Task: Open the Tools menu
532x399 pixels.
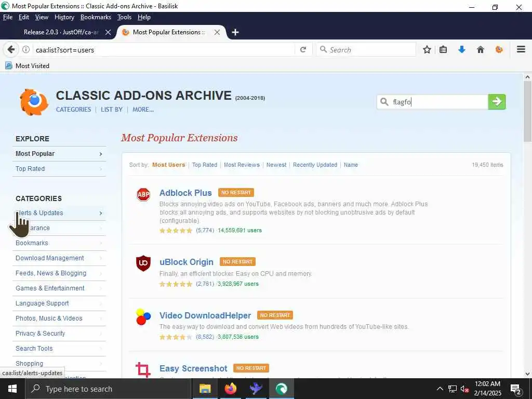Action: click(124, 17)
